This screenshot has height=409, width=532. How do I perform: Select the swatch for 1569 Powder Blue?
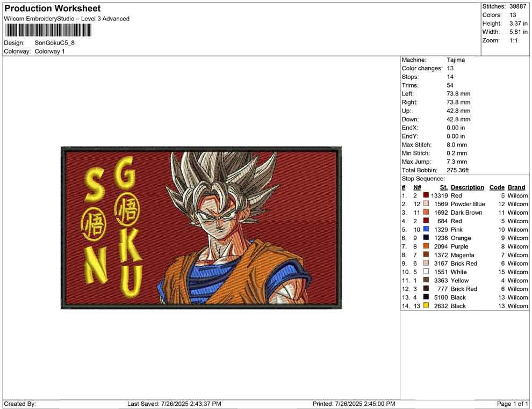(426, 203)
